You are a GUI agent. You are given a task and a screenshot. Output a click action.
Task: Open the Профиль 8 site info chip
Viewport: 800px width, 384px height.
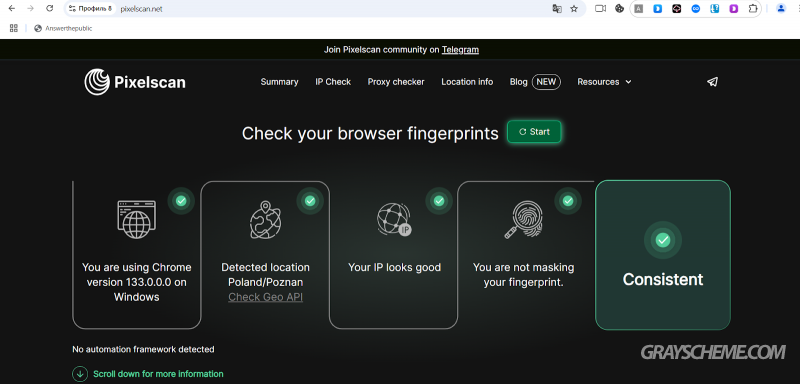[90, 9]
